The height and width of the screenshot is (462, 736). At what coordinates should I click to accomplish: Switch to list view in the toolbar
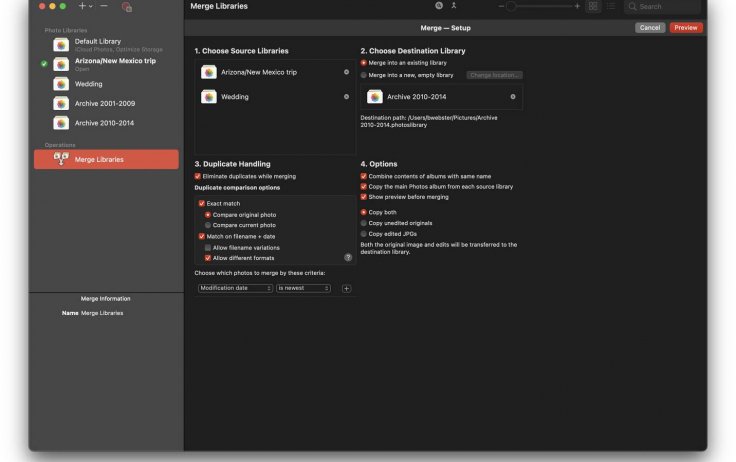611,6
